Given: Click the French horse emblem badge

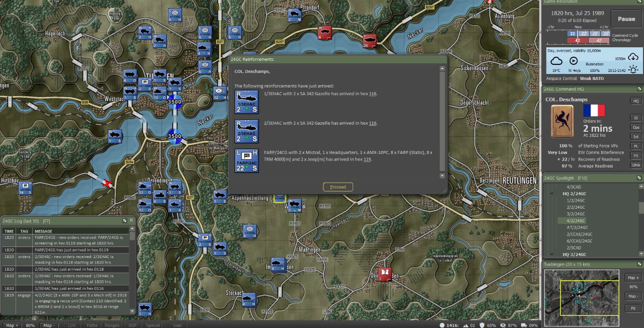Looking at the screenshot, I should tap(562, 121).
